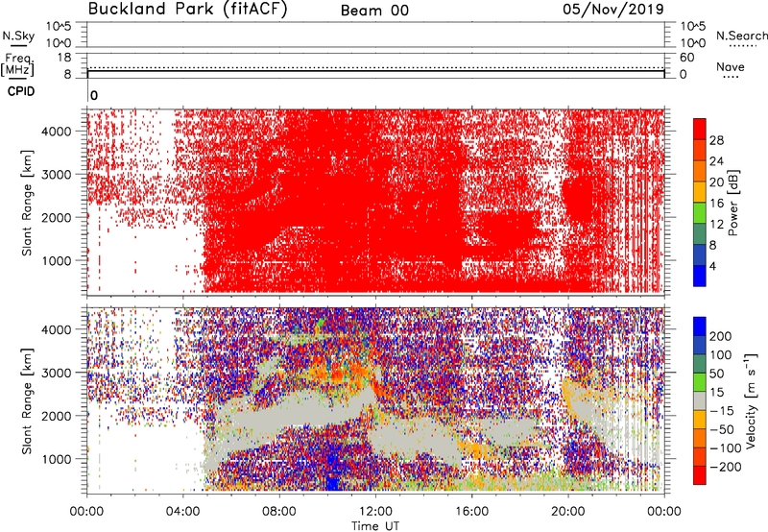Click the 18 MHz frequency tick label

pyautogui.click(x=64, y=58)
